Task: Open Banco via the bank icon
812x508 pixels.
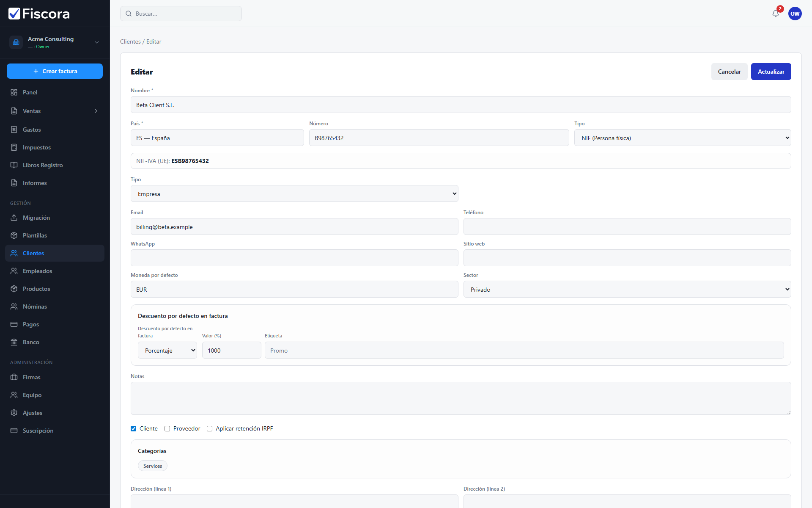Action: [x=14, y=342]
